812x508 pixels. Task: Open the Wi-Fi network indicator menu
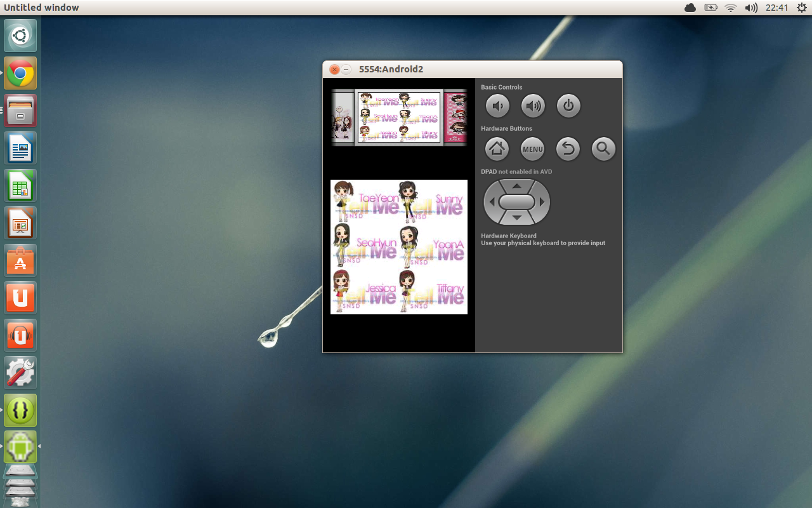[731, 8]
